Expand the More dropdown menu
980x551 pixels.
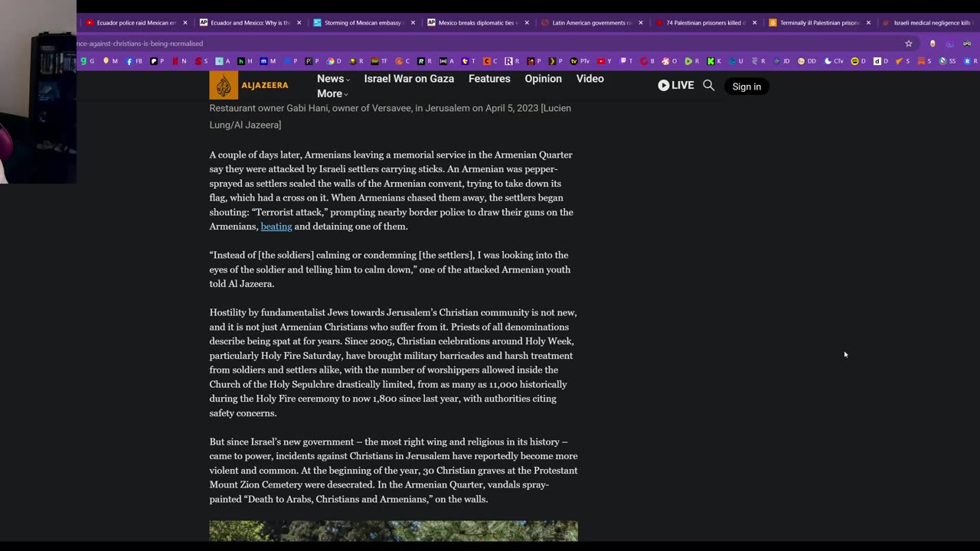point(332,94)
